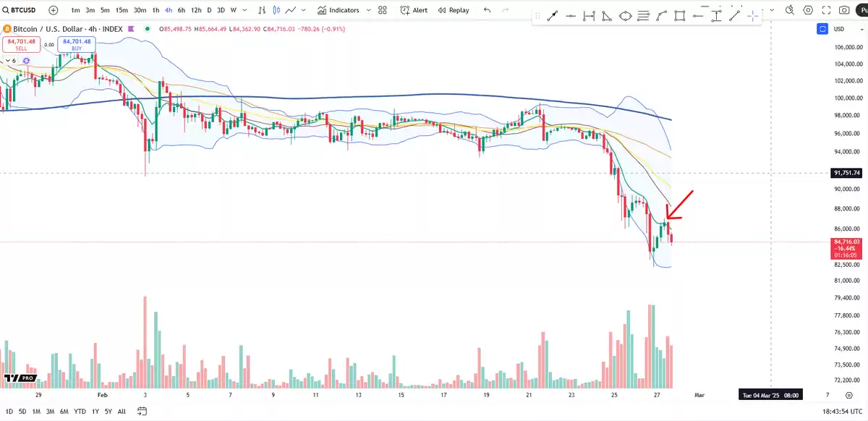Select the 30m timeframe
Image resolution: width=868 pixels, height=421 pixels.
[140, 10]
